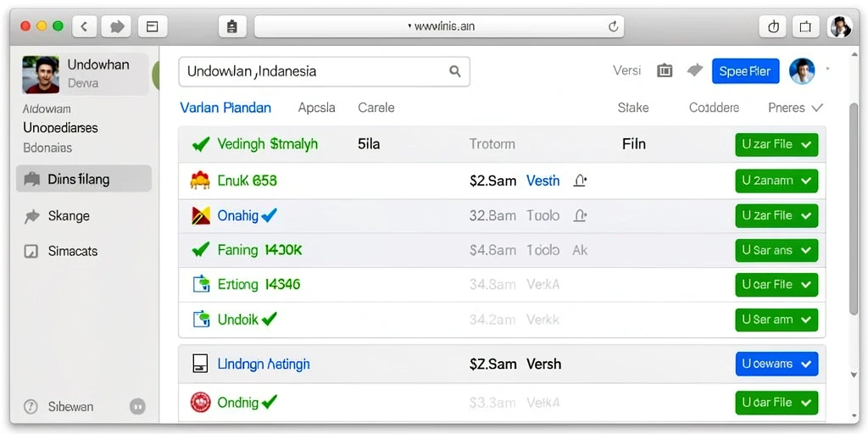Image resolution: width=868 pixels, height=434 pixels.
Task: Open the calendar icon beside Versi
Action: tap(665, 71)
